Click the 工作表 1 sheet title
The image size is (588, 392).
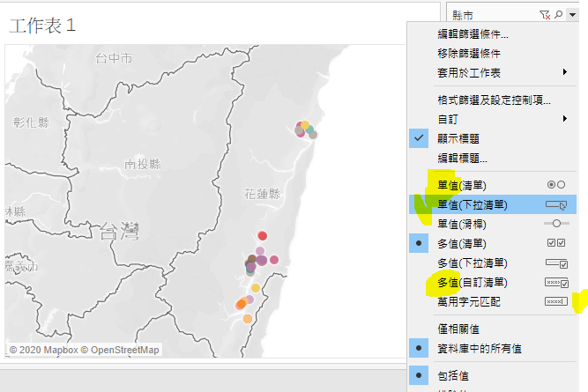pyautogui.click(x=42, y=26)
